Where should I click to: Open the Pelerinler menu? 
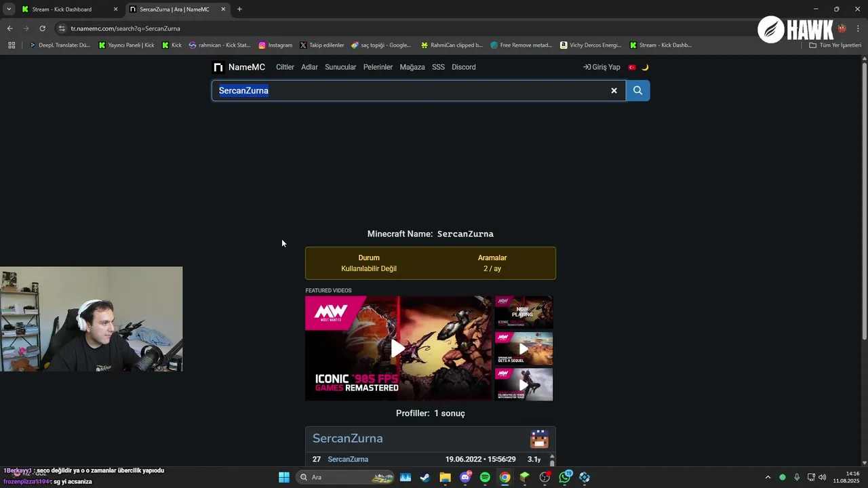[378, 67]
